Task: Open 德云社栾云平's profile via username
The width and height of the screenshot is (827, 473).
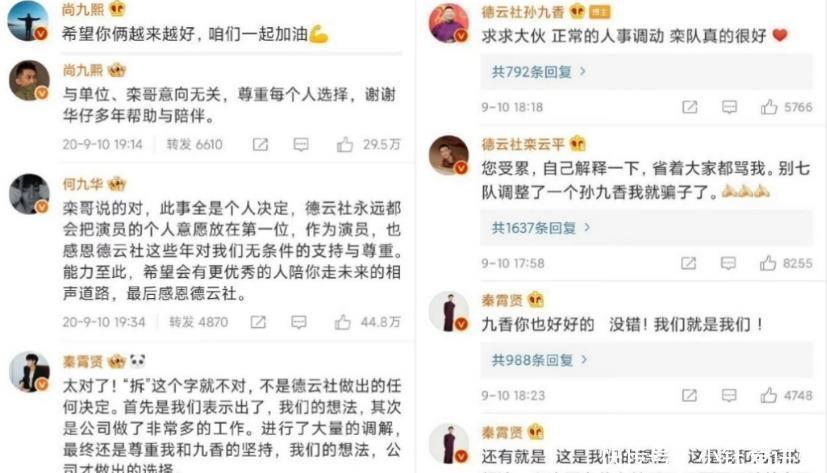Action: (x=523, y=143)
